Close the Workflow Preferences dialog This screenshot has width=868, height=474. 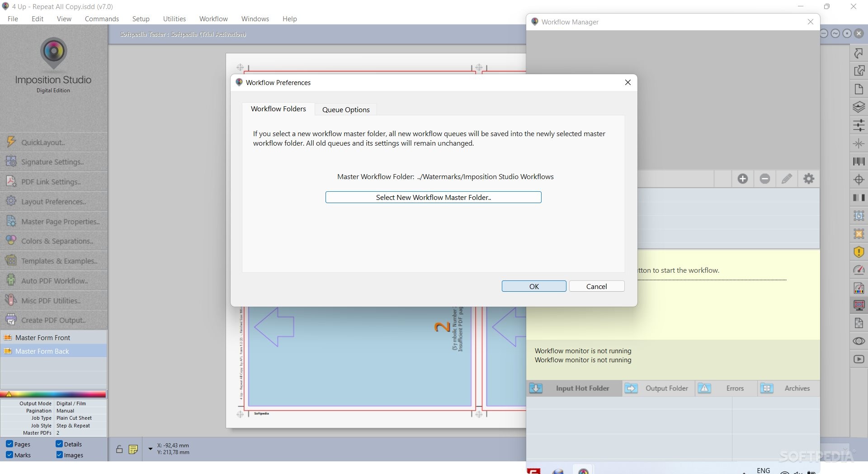(x=627, y=82)
